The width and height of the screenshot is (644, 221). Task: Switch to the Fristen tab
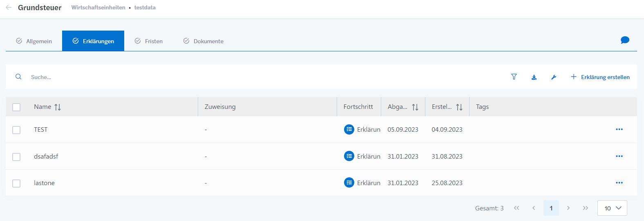pyautogui.click(x=149, y=41)
